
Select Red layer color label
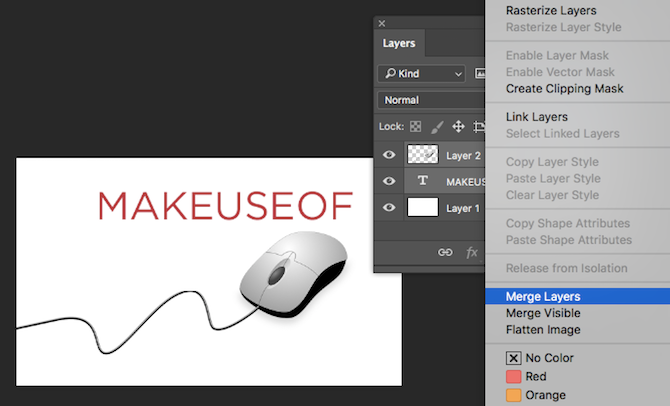(x=526, y=377)
